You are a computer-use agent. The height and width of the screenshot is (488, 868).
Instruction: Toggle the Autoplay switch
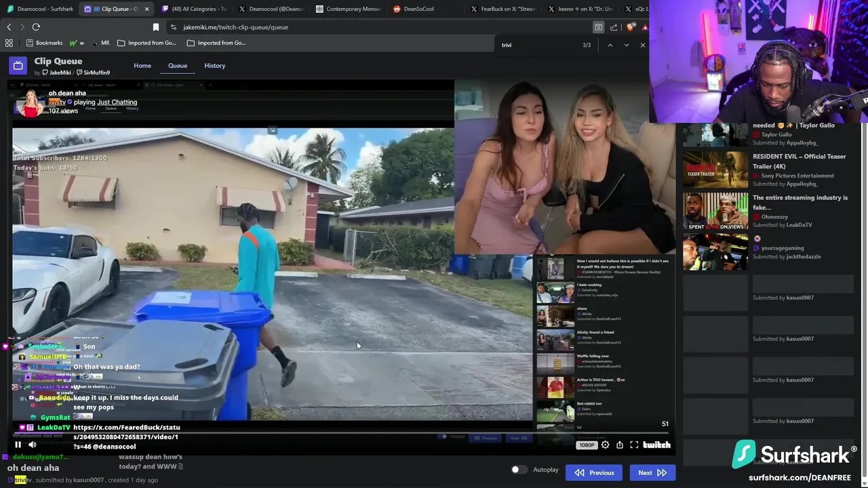pyautogui.click(x=519, y=470)
